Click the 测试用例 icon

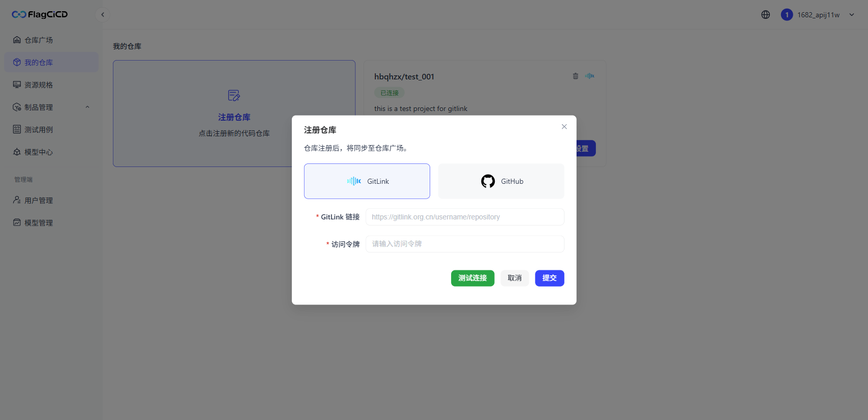coord(17,129)
